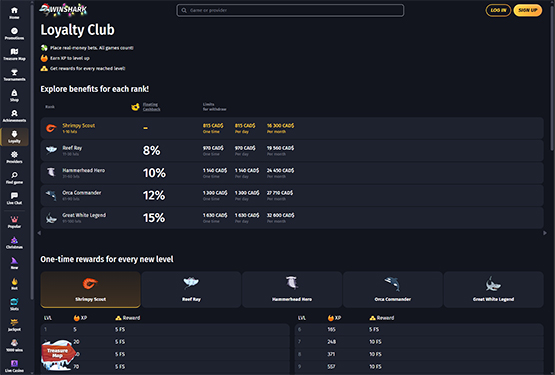Open the Treasure Map sidebar item
The image size is (555, 375).
pos(14,54)
